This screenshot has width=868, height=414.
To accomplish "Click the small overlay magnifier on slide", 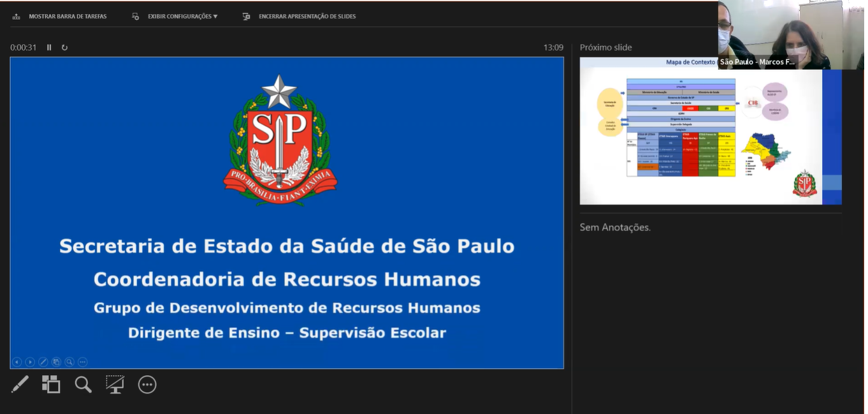I will (x=69, y=362).
